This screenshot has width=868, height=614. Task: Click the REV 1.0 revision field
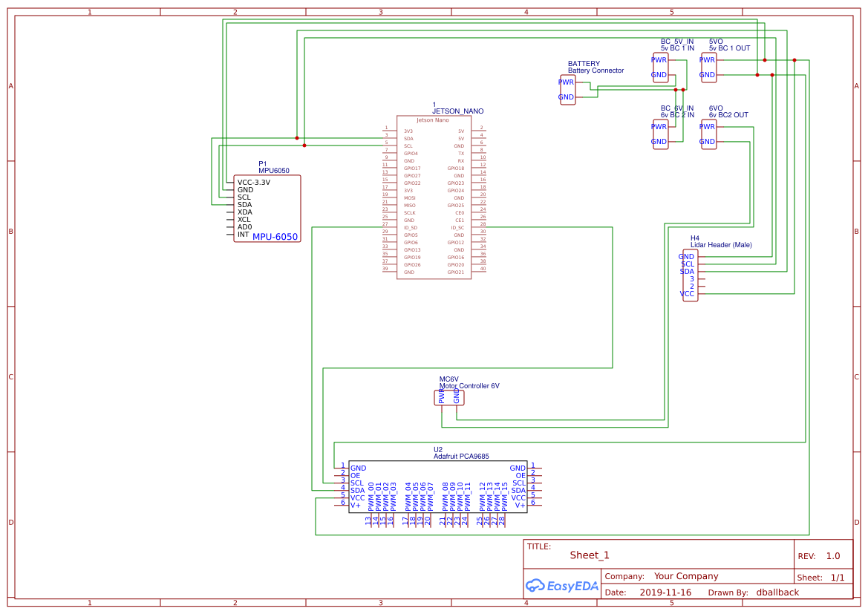832,555
